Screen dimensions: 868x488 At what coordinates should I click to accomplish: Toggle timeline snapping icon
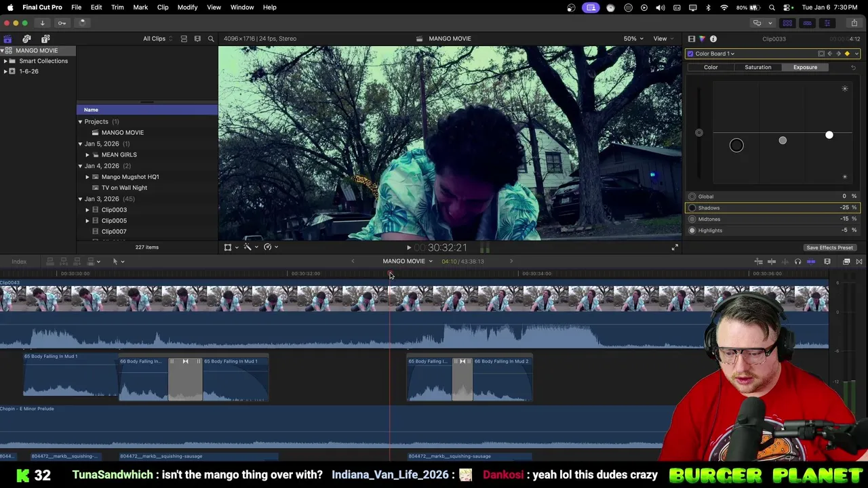click(811, 261)
